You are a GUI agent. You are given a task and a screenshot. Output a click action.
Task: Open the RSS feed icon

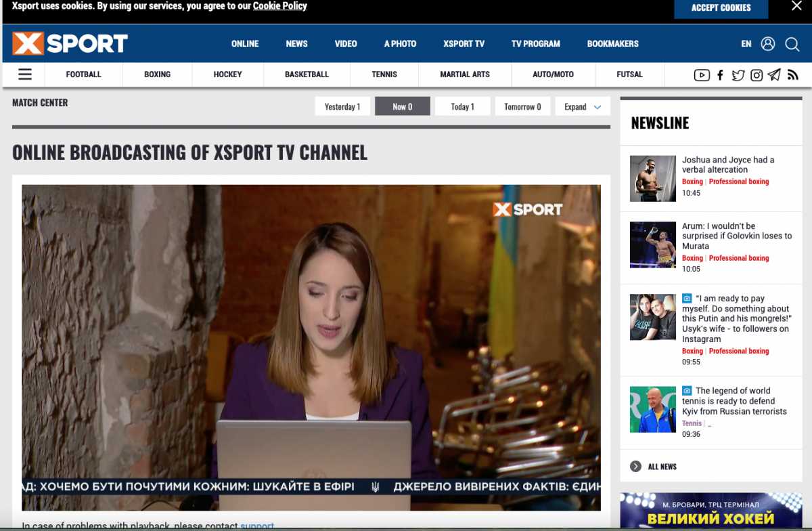(792, 75)
